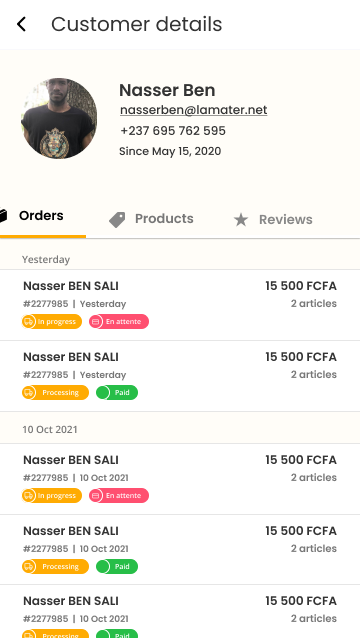This screenshot has height=640, width=360.
Task: Click truck icon on first Processing badge
Action: click(x=29, y=393)
